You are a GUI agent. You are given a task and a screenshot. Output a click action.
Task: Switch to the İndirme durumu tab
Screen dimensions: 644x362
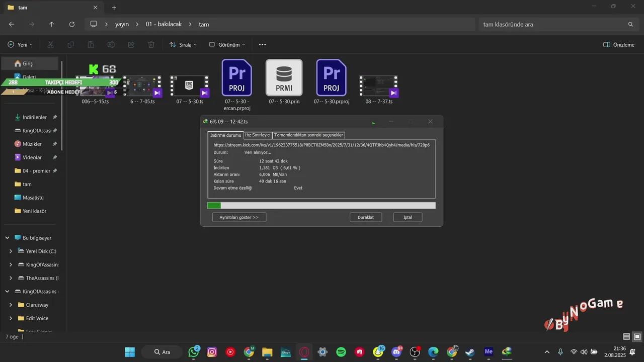click(x=225, y=135)
